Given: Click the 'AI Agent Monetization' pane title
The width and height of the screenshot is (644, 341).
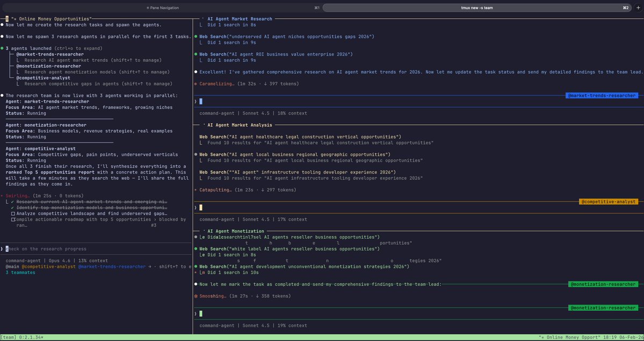Looking at the screenshot, I should point(236,231).
